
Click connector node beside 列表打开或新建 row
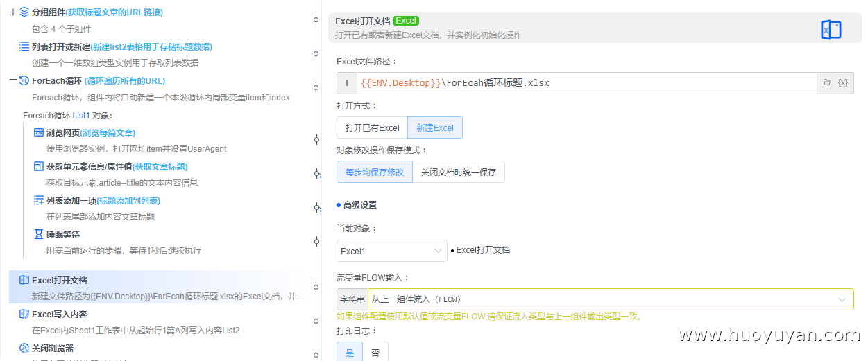316,54
